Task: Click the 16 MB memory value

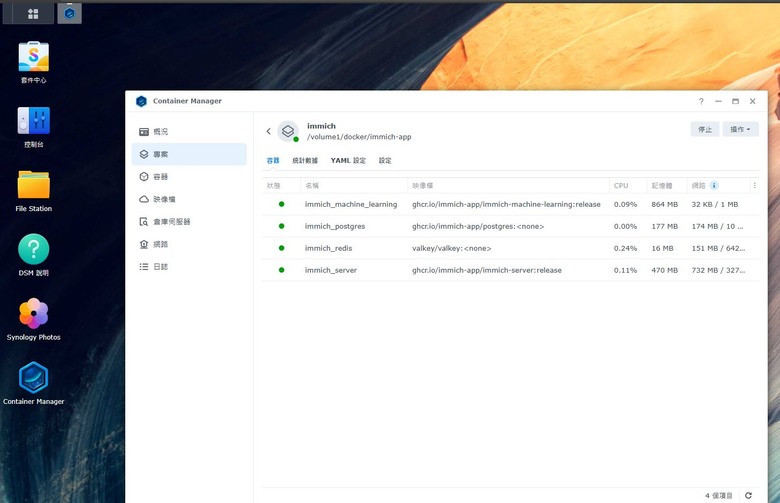Action: point(662,248)
